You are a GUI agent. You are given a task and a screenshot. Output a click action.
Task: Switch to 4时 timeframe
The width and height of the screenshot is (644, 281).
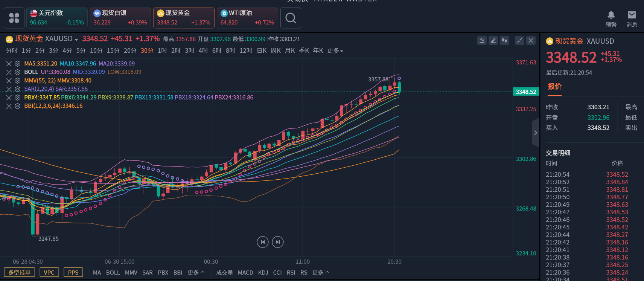(x=203, y=50)
